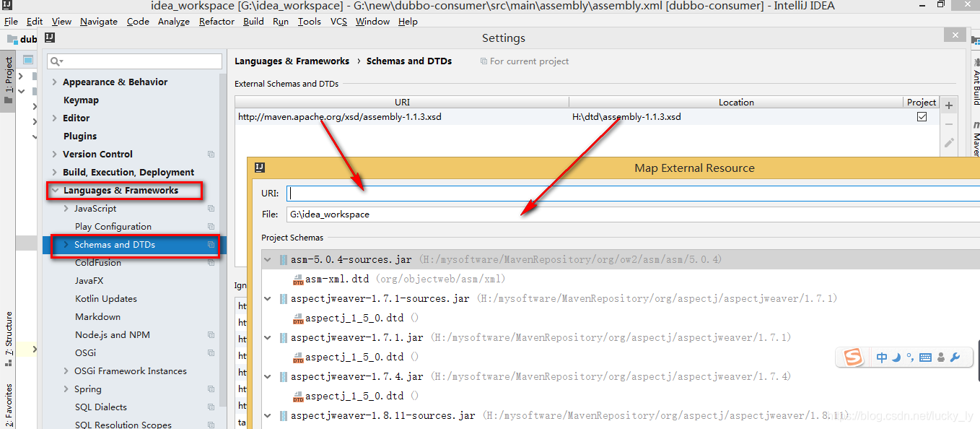Open Sogou soft keyboard
This screenshot has height=429, width=980.
click(926, 357)
